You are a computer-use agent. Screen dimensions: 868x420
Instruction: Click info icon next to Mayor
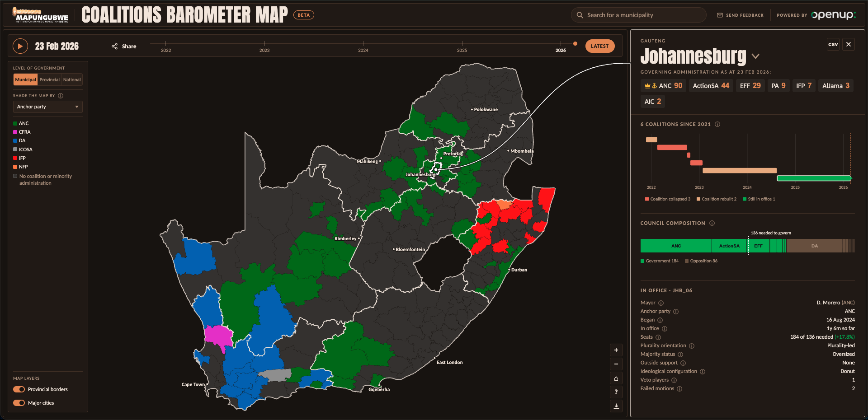point(661,303)
